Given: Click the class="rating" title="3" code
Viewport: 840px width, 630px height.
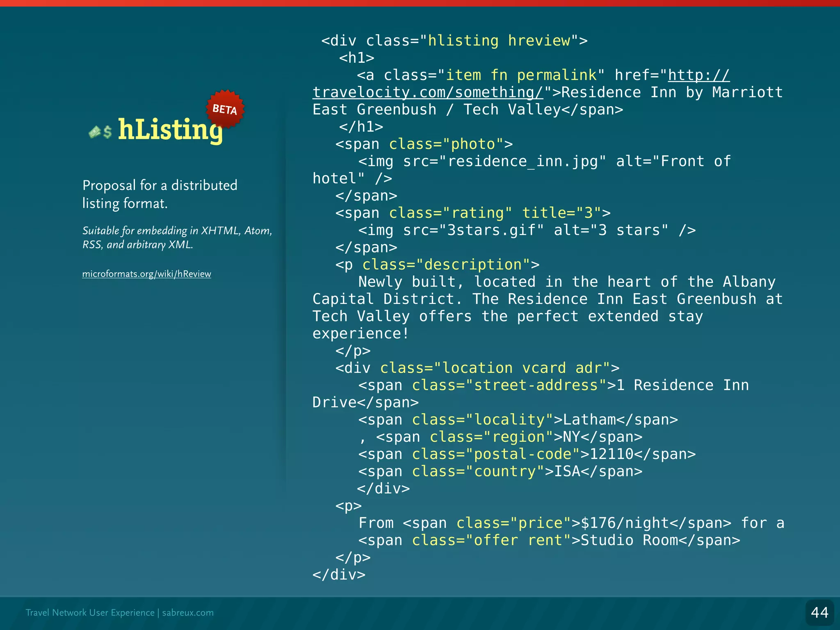Looking at the screenshot, I should click(495, 213).
